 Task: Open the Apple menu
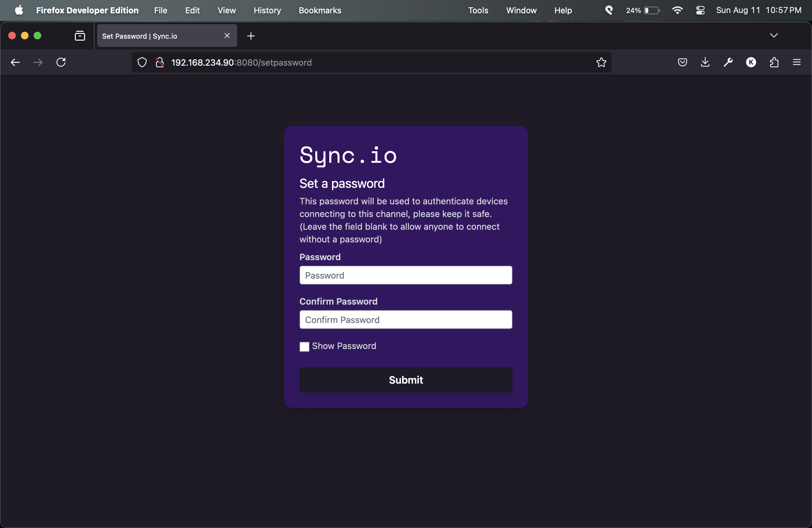pyautogui.click(x=19, y=10)
